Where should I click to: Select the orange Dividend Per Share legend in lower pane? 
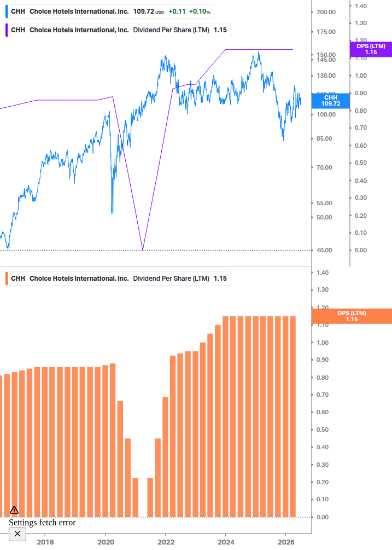pos(118,279)
